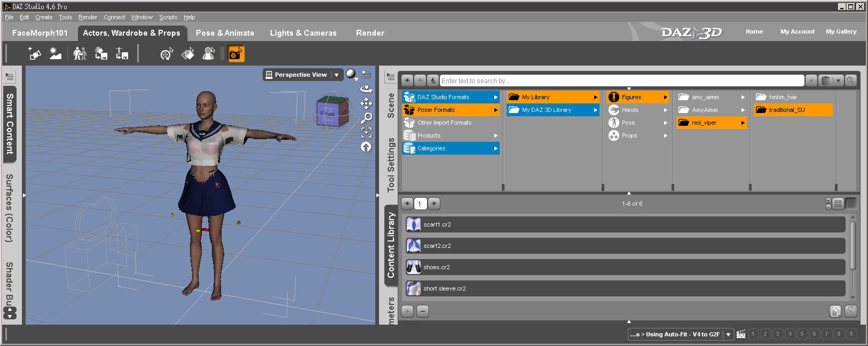Open the Scripts menu
Viewport: 868px width, 346px height.
(168, 17)
